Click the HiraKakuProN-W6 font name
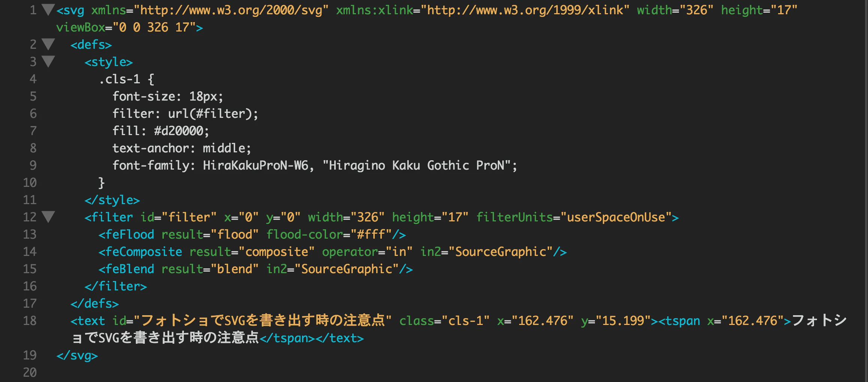Image resolution: width=868 pixels, height=382 pixels. 255,165
